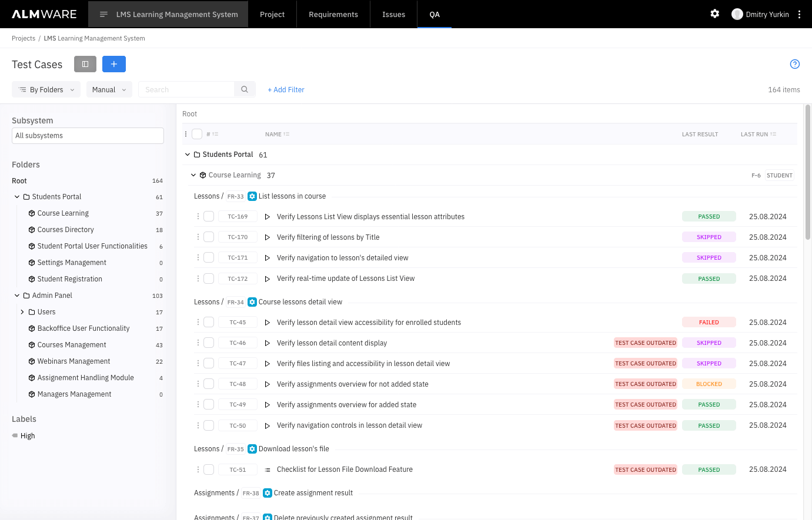812x520 pixels.
Task: Sort by number column icon
Action: 215,134
